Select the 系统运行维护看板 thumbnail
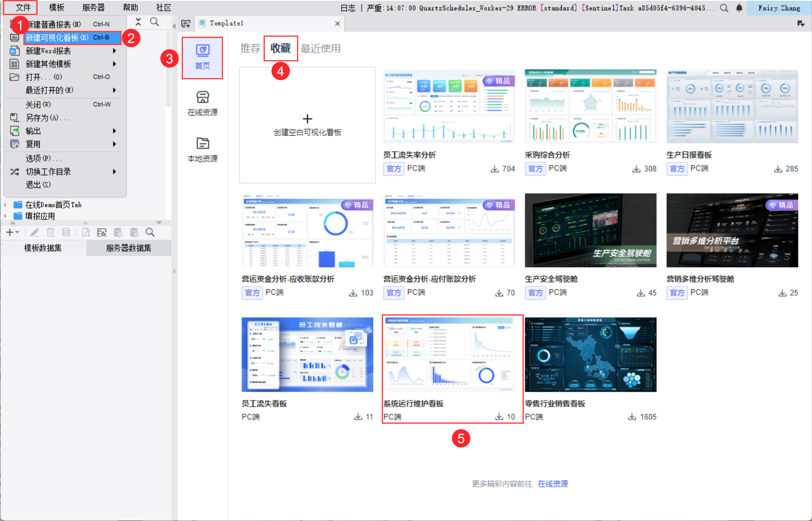The height and width of the screenshot is (521, 812). pyautogui.click(x=449, y=354)
